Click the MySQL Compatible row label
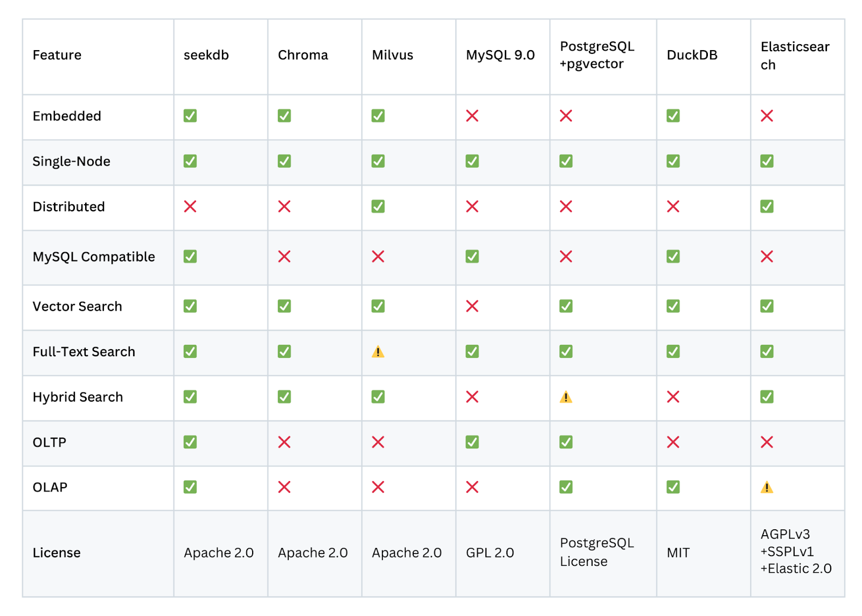 (x=94, y=257)
